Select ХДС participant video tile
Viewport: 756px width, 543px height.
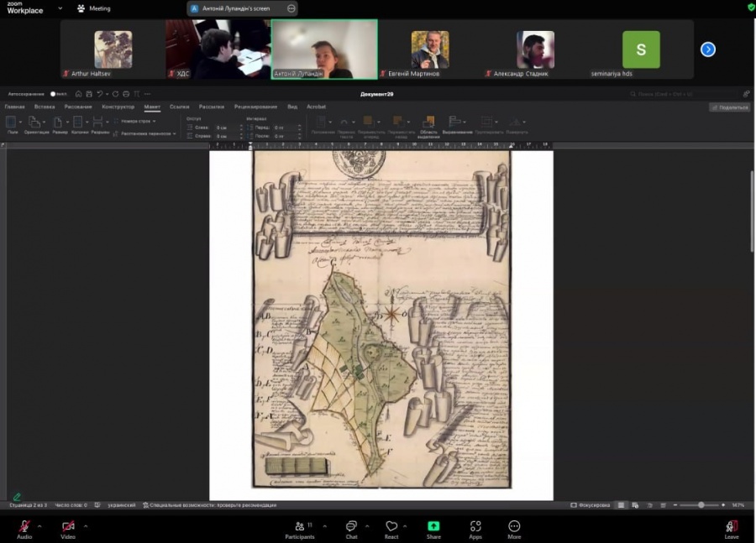click(218, 50)
